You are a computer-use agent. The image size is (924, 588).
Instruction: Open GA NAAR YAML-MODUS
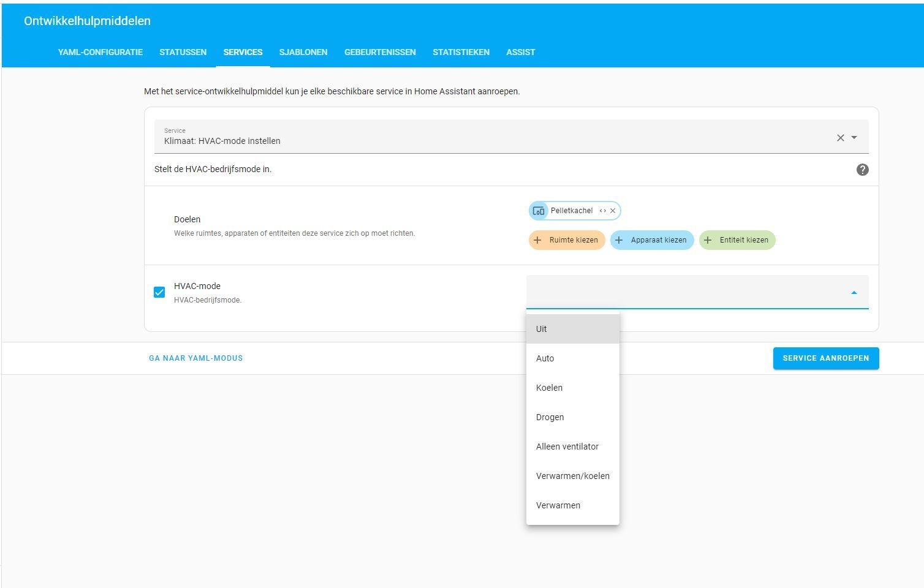[195, 358]
